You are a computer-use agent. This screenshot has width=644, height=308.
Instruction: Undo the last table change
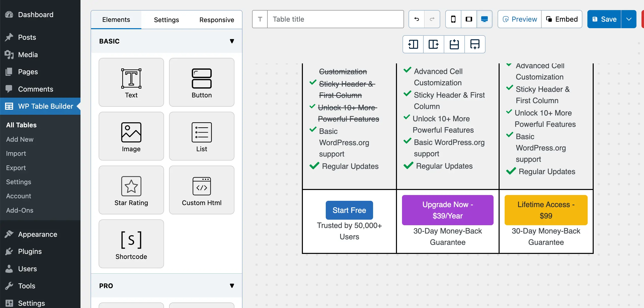(x=416, y=19)
